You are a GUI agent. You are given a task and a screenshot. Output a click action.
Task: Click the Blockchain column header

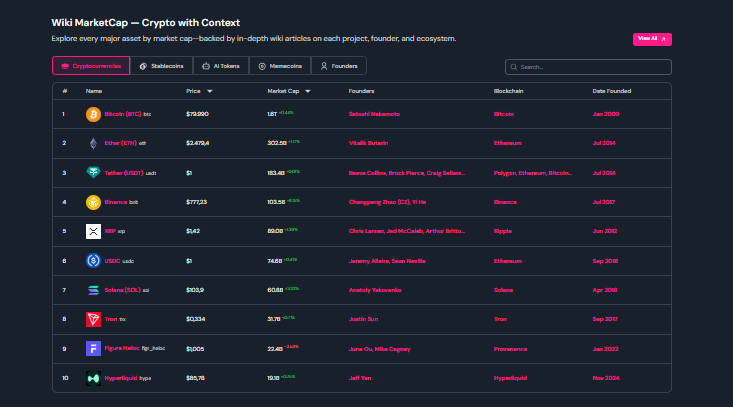(509, 91)
